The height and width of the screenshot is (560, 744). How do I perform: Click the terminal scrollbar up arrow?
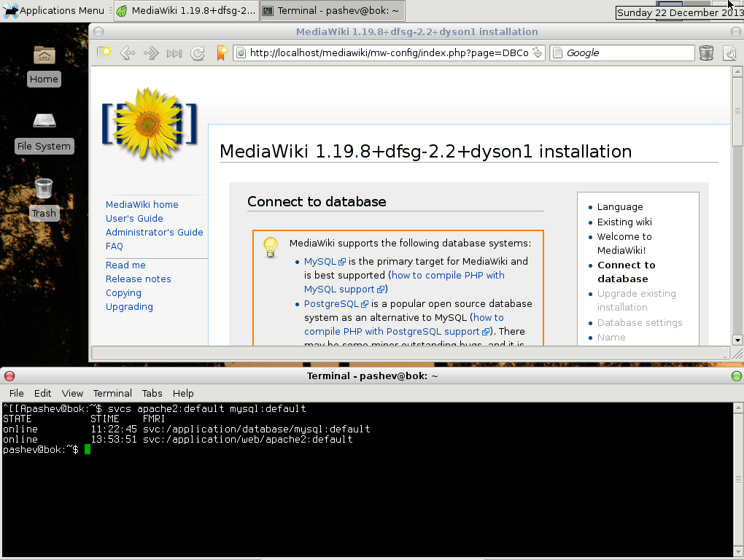[x=738, y=408]
